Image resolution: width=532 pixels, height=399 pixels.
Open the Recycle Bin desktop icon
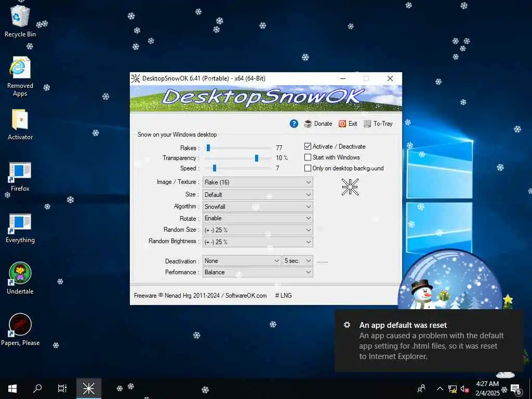pyautogui.click(x=20, y=20)
